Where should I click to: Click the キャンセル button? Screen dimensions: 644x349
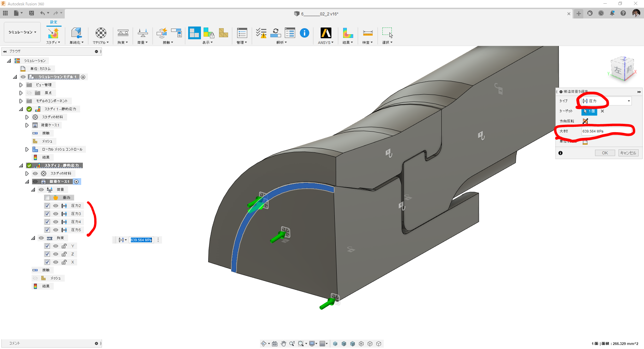click(628, 153)
